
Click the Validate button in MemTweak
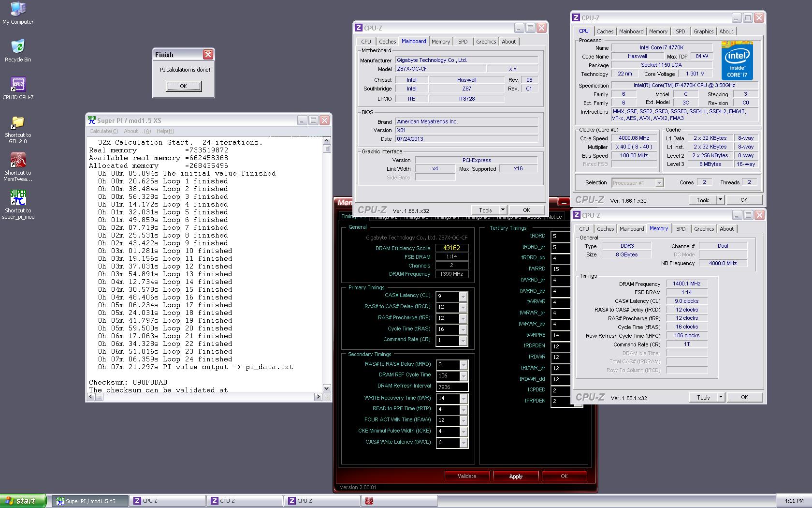467,476
